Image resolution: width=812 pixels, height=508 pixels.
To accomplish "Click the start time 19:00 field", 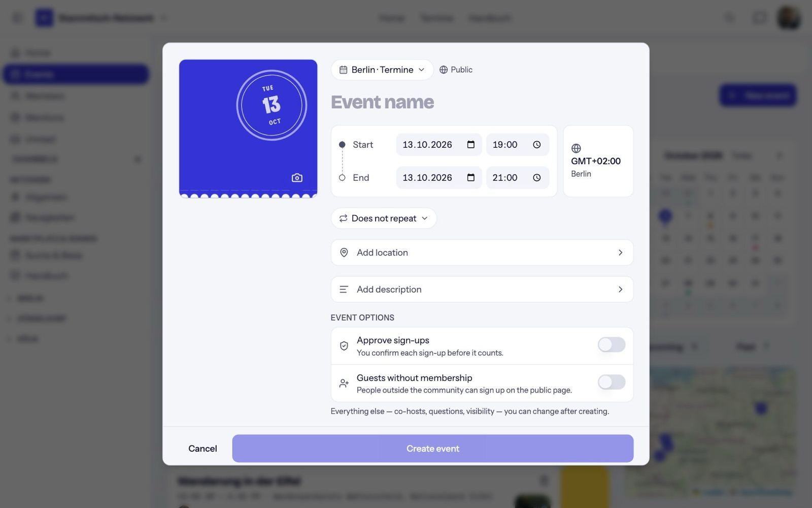I will [x=518, y=145].
